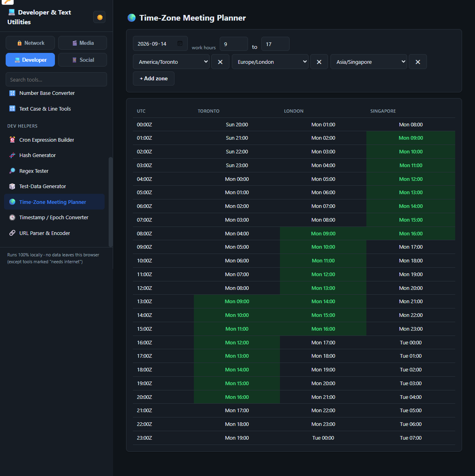This screenshot has height=476, width=475.
Task: Open Text Case & Line Tools
Action: pos(55,109)
